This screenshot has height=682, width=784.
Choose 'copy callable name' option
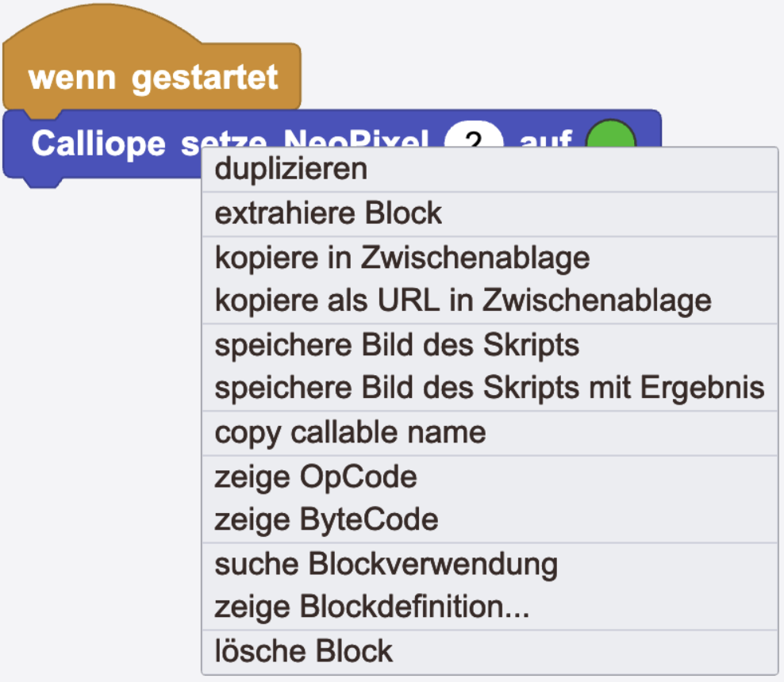click(x=350, y=433)
